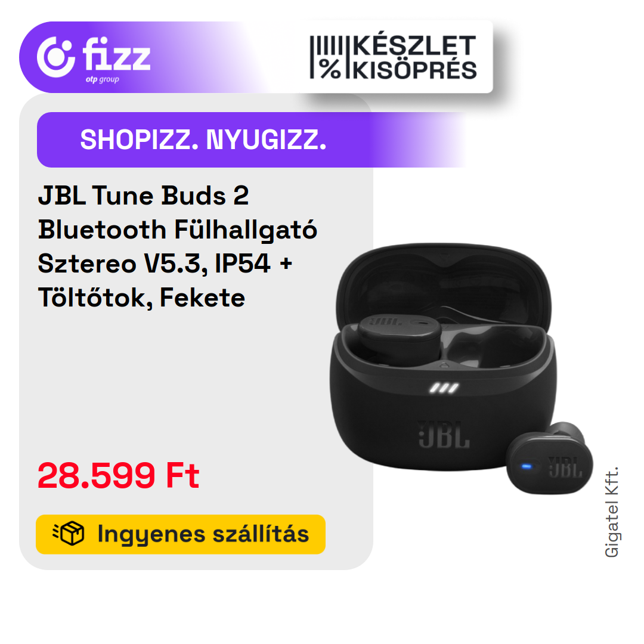Image resolution: width=644 pixels, height=644 pixels.
Task: Click the otp group label
Action: (x=103, y=79)
